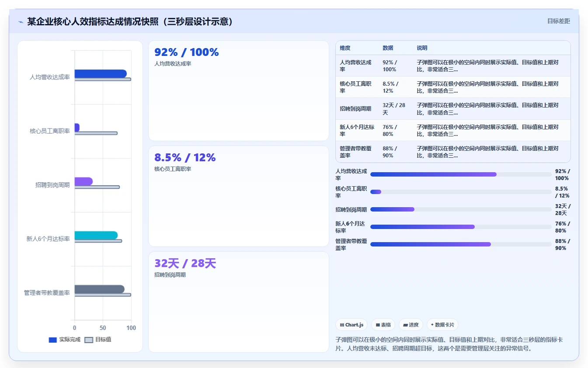
Task: Click the Chart.js tag chip
Action: point(351,325)
